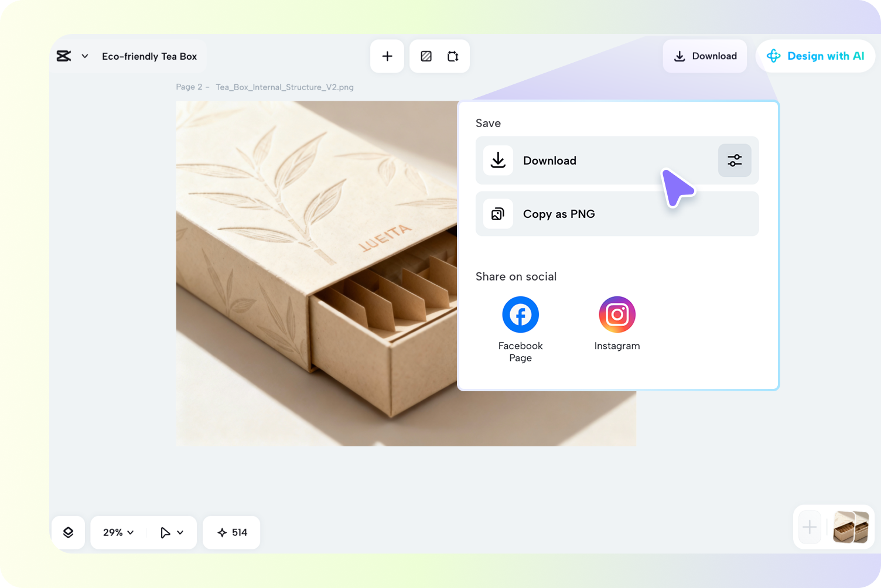
Task: Select the diagonal-striped background icon in top toolbar
Action: (426, 56)
